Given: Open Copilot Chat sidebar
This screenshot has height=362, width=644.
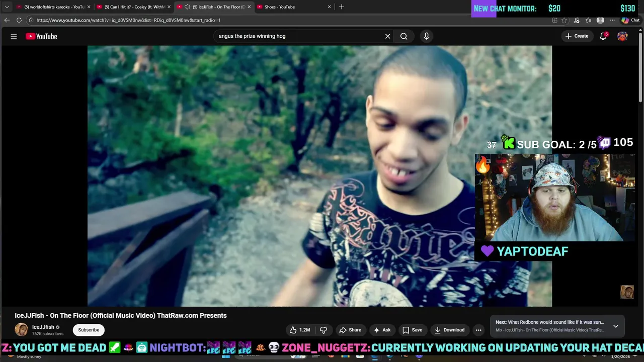Looking at the screenshot, I should click(x=630, y=20).
